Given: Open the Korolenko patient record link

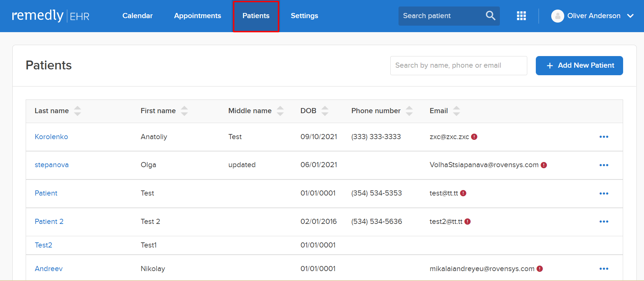Looking at the screenshot, I should pos(51,137).
